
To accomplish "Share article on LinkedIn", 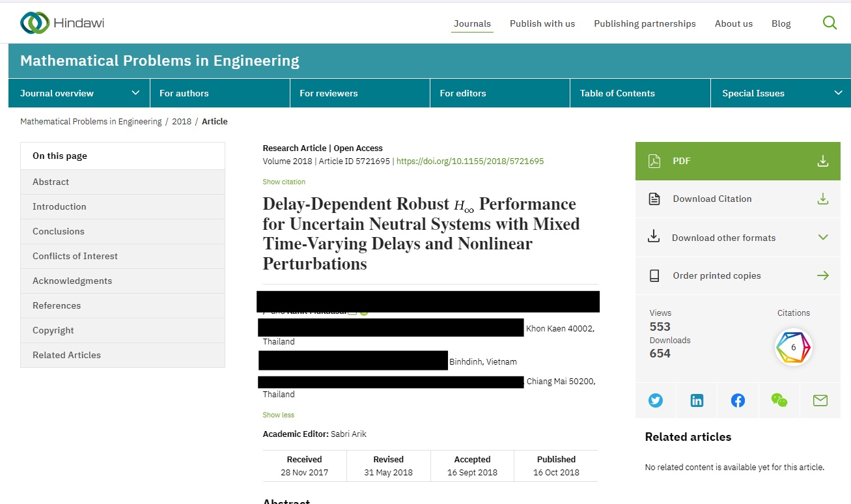I will [x=697, y=400].
